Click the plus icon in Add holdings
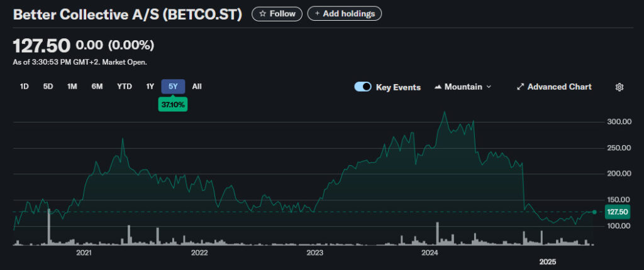644x270 pixels. [317, 13]
